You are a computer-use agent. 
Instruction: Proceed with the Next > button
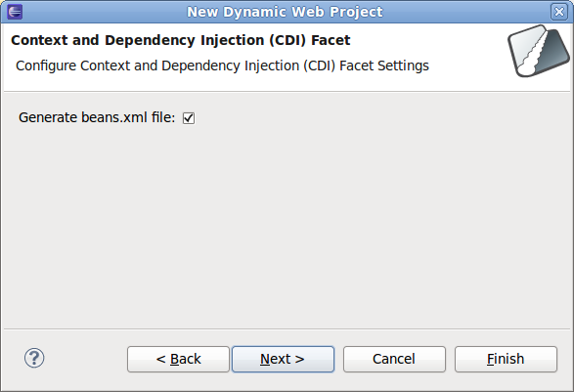click(283, 359)
